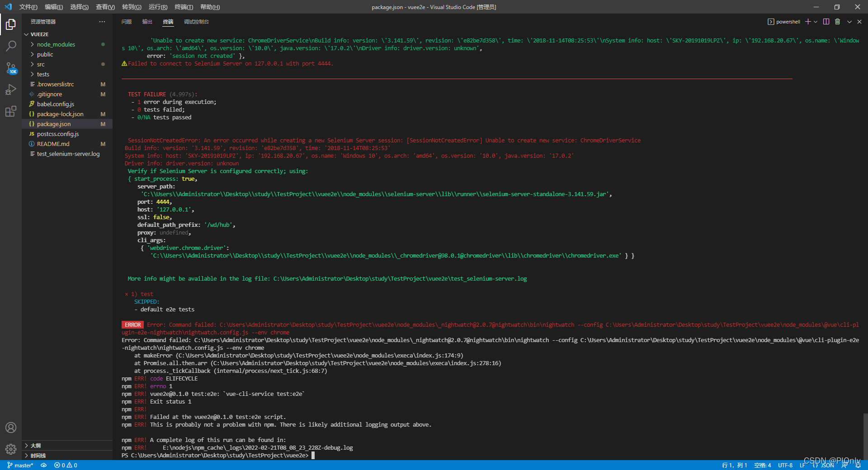Select the JSON language mode

(x=824, y=465)
